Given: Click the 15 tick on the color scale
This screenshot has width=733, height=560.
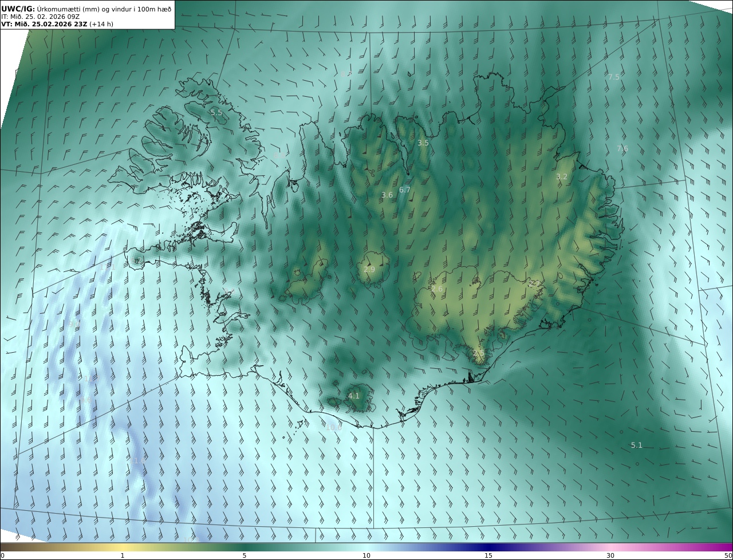Looking at the screenshot, I should [488, 555].
